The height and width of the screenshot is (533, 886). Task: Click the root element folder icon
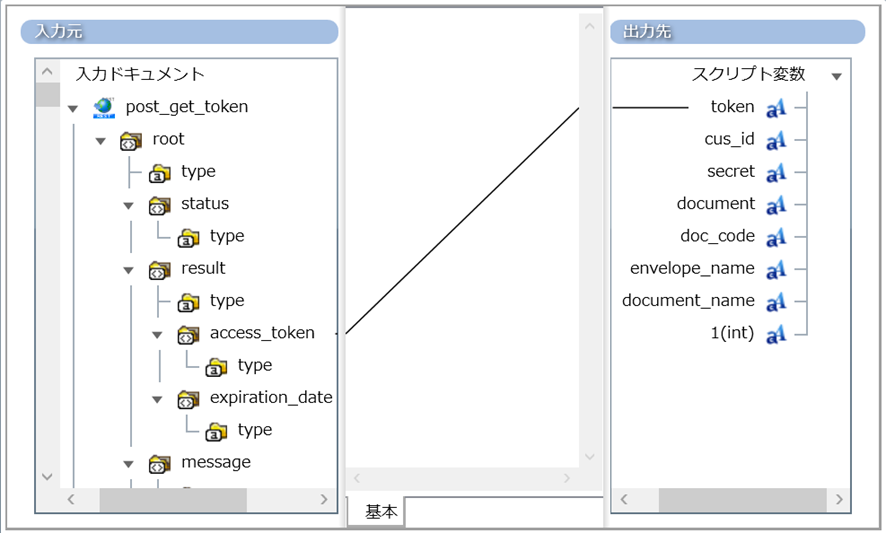(131, 140)
